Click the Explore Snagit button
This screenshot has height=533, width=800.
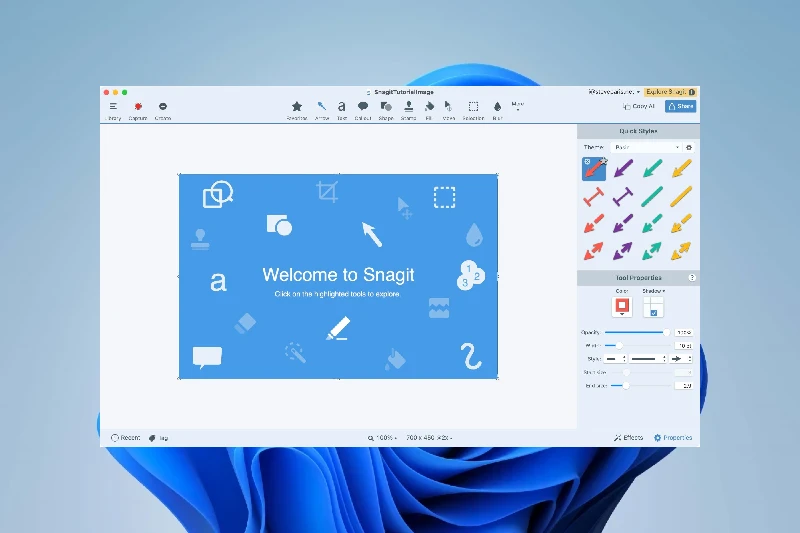[x=670, y=92]
